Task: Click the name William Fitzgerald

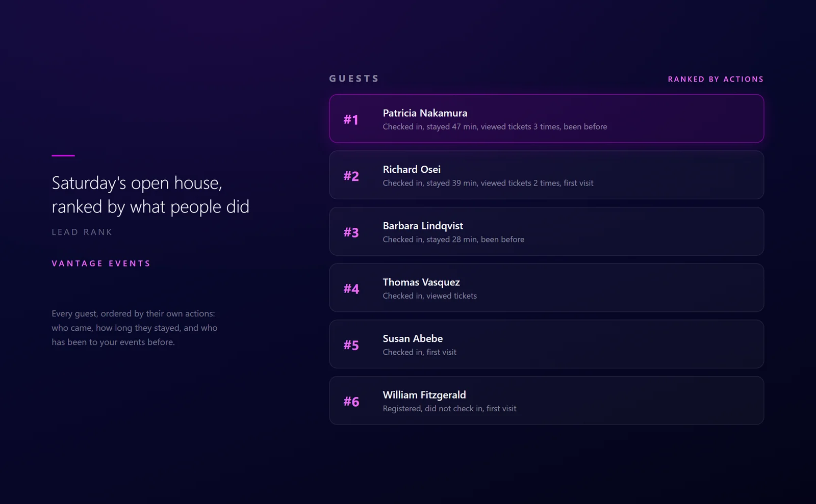Action: (424, 395)
